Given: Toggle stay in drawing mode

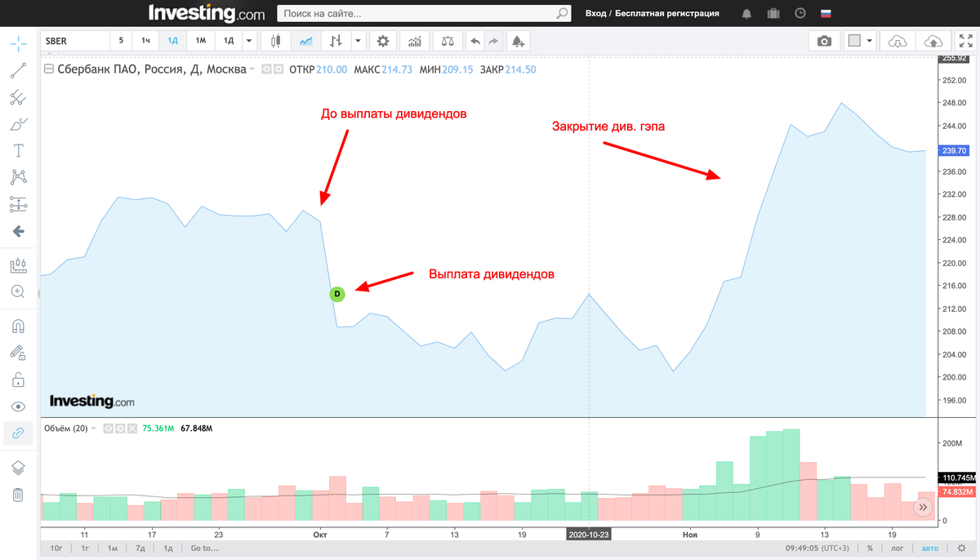Looking at the screenshot, I should coord(18,353).
